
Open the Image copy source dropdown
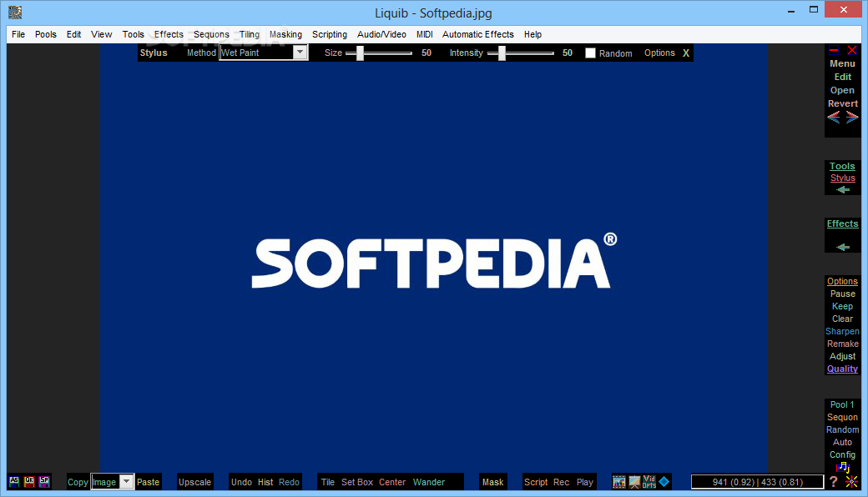[x=127, y=481]
